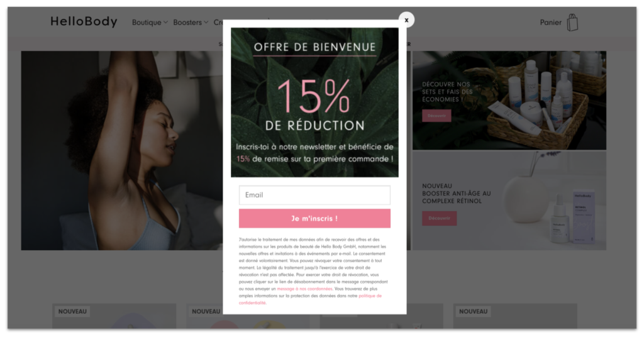Close the welcome offer popup

coord(406,19)
